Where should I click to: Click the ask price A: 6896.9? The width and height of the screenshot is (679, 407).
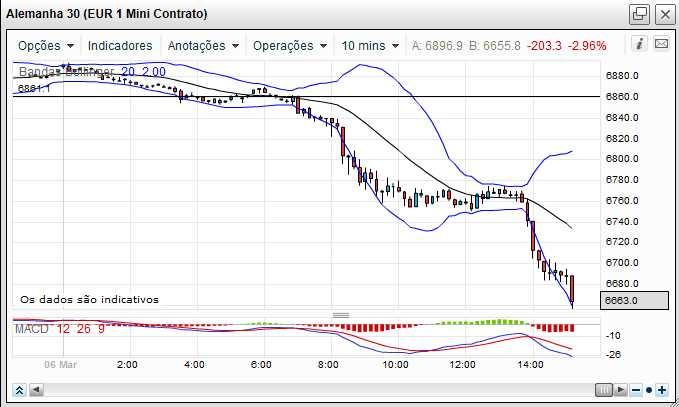coord(437,45)
